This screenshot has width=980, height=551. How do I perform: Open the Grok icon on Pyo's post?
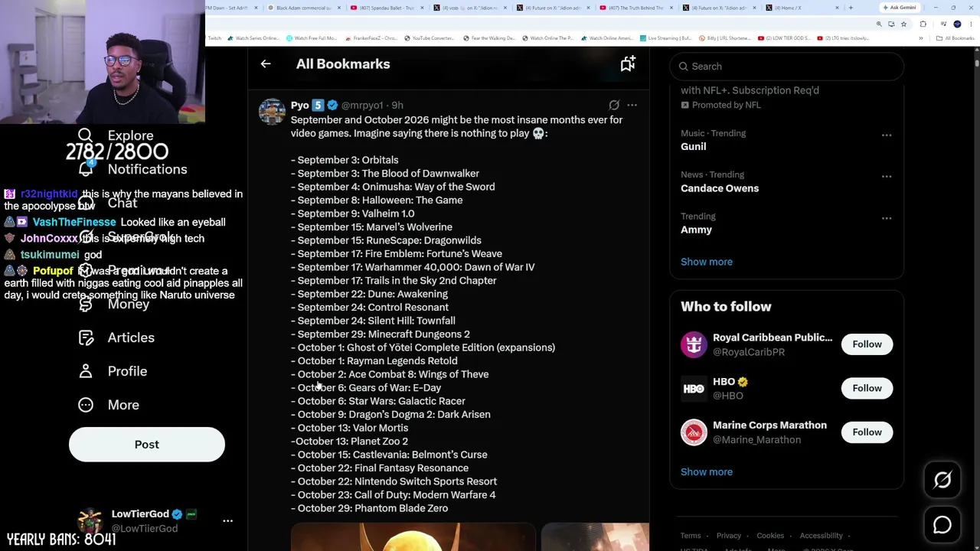tap(614, 105)
